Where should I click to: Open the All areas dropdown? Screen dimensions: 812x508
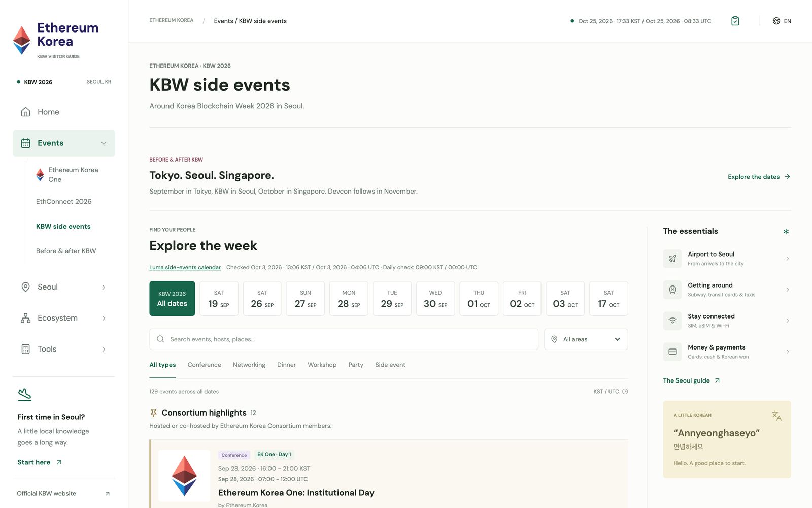pos(586,339)
